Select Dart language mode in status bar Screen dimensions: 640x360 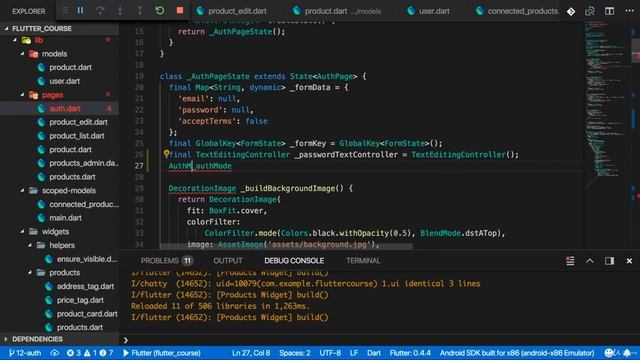tap(373, 353)
